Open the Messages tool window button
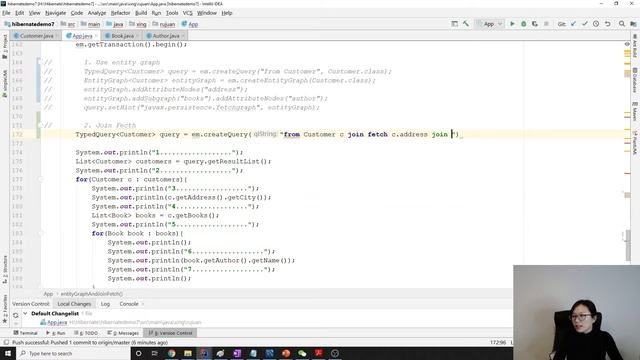Screen dimensions: 640x360 click(123, 333)
